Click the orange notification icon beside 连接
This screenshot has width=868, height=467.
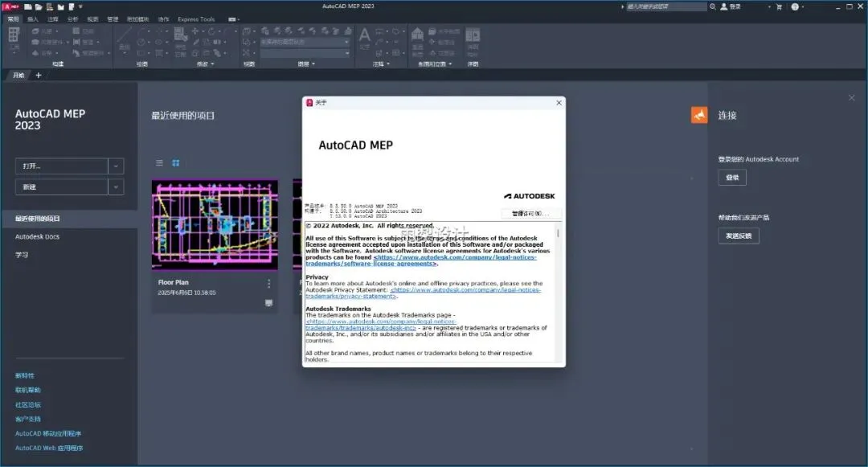pos(699,115)
